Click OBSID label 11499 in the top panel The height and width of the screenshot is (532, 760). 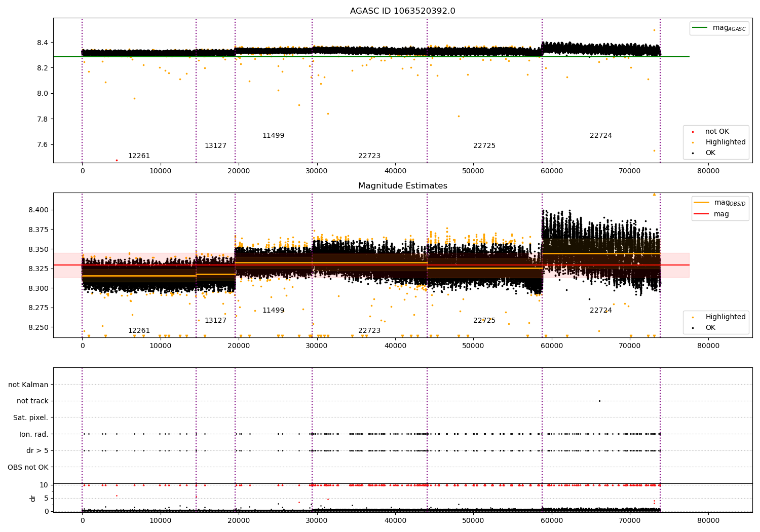pos(273,135)
